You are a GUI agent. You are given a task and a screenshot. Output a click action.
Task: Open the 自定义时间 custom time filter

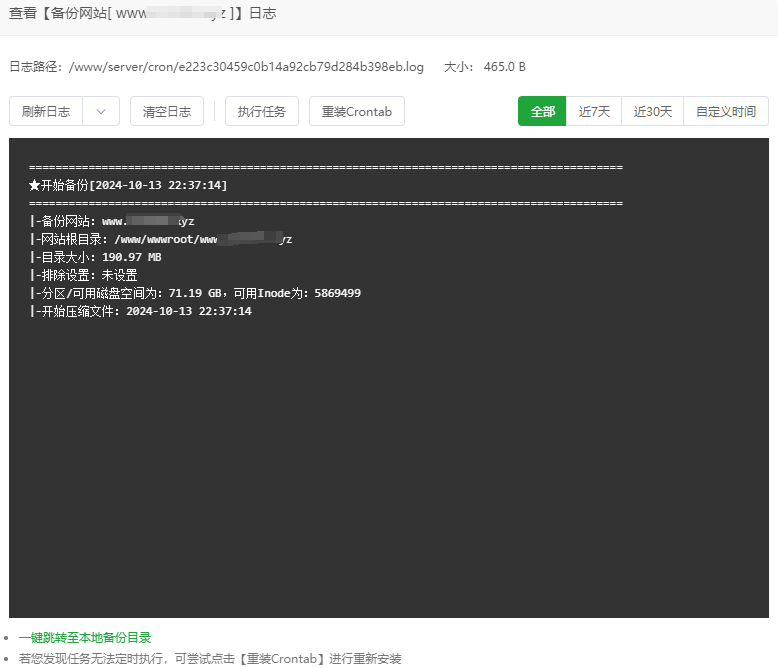pyautogui.click(x=725, y=112)
